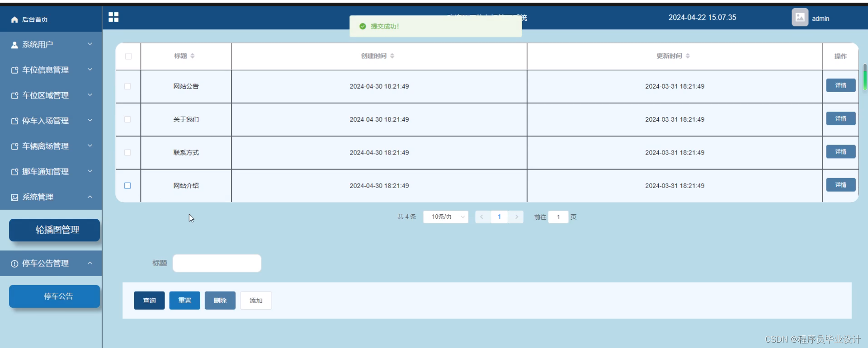The height and width of the screenshot is (348, 868).
Task: Expand the 车位信息管理 chevron
Action: [90, 70]
